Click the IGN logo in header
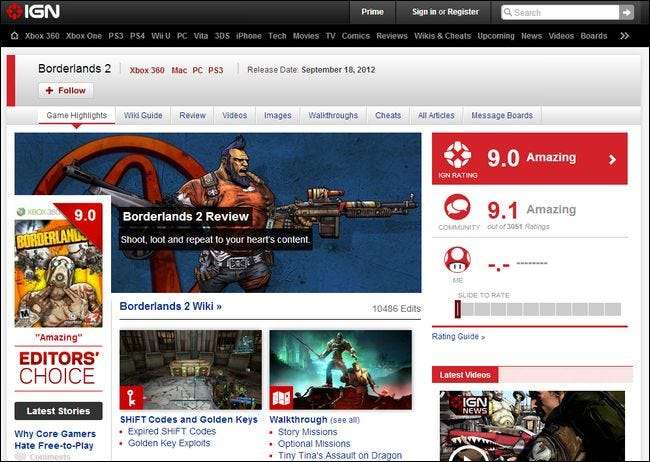 tap(35, 12)
